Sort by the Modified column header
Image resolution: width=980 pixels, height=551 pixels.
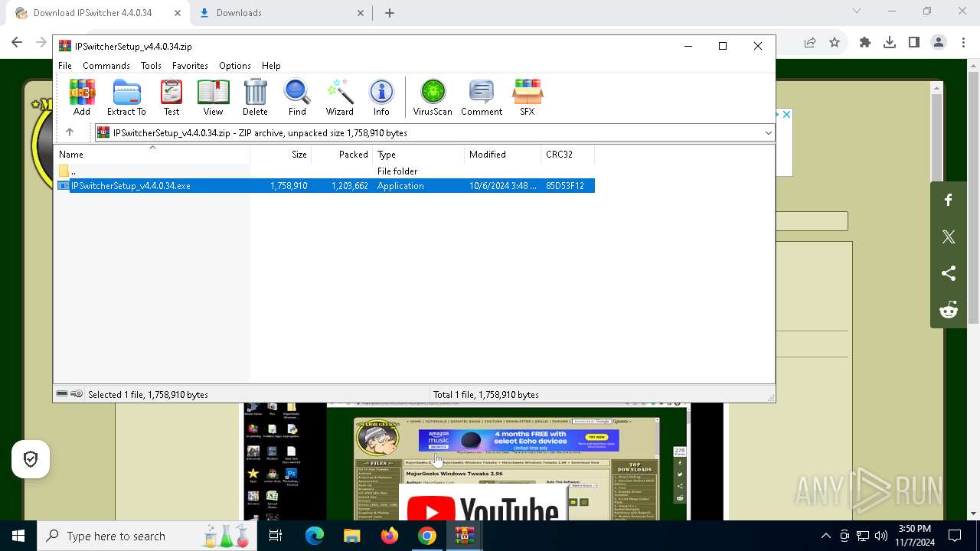coord(503,155)
